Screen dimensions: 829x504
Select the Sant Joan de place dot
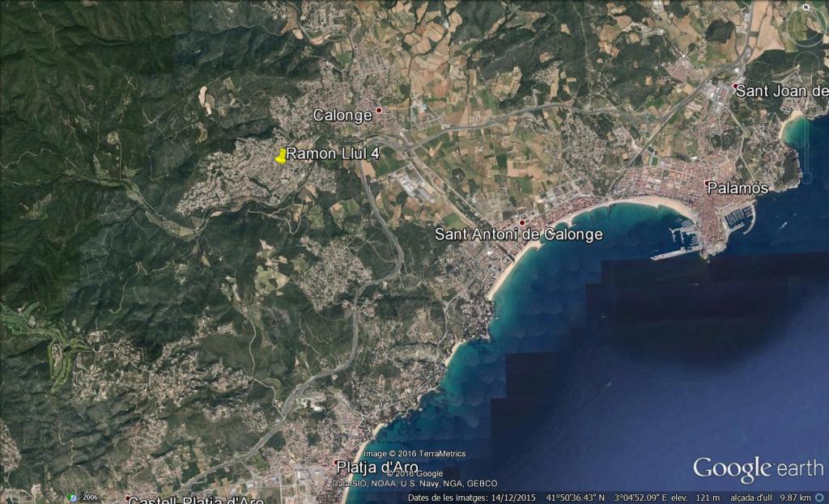735,86
